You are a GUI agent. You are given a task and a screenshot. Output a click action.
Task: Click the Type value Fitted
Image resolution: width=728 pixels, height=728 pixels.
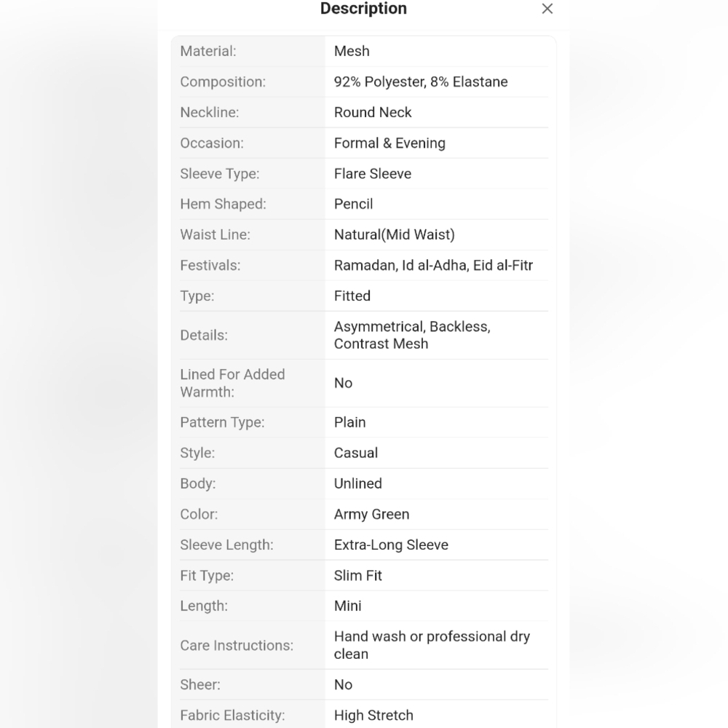coord(352,296)
